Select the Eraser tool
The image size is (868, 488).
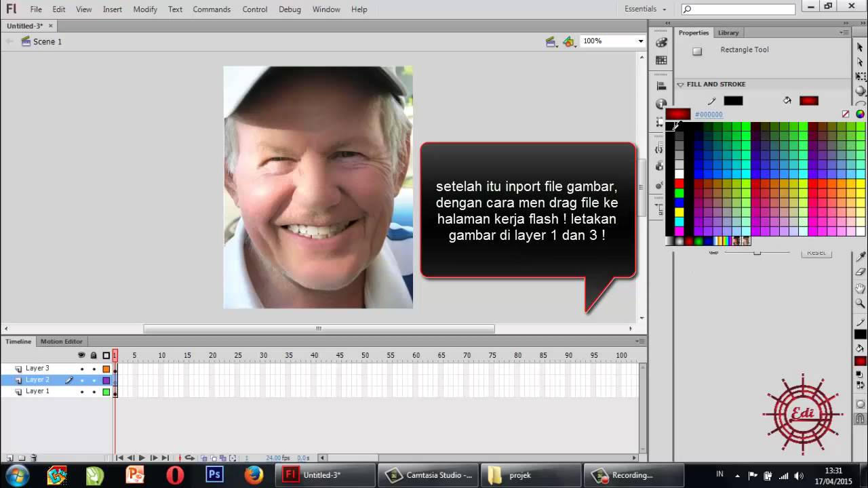860,272
